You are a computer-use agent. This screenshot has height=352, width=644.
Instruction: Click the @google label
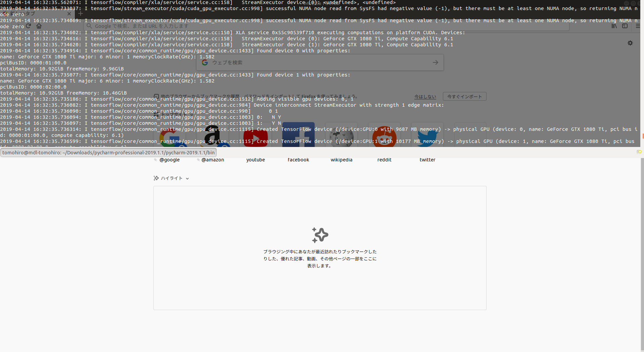(x=170, y=160)
